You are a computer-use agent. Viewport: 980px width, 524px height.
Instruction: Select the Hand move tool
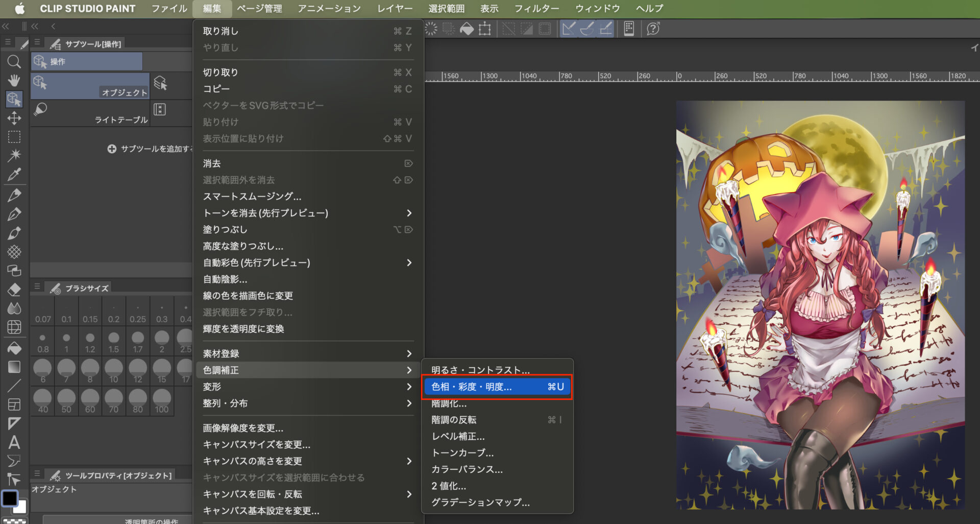click(x=14, y=80)
